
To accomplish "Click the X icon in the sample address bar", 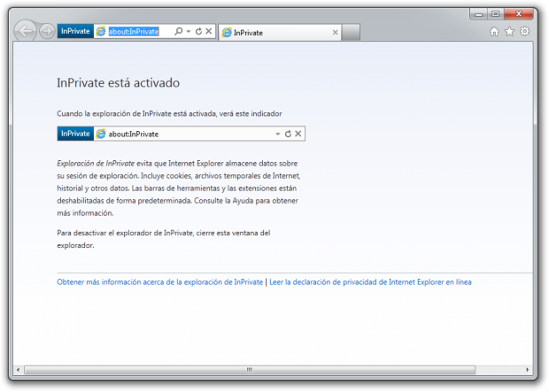I will coord(298,134).
